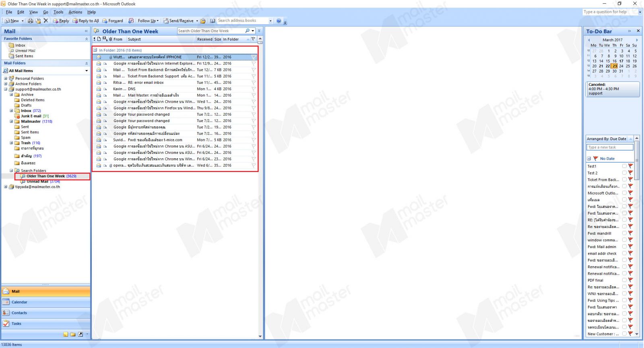This screenshot has width=644, height=348.
Task: Open the Address Book icon
Action: pyautogui.click(x=213, y=21)
